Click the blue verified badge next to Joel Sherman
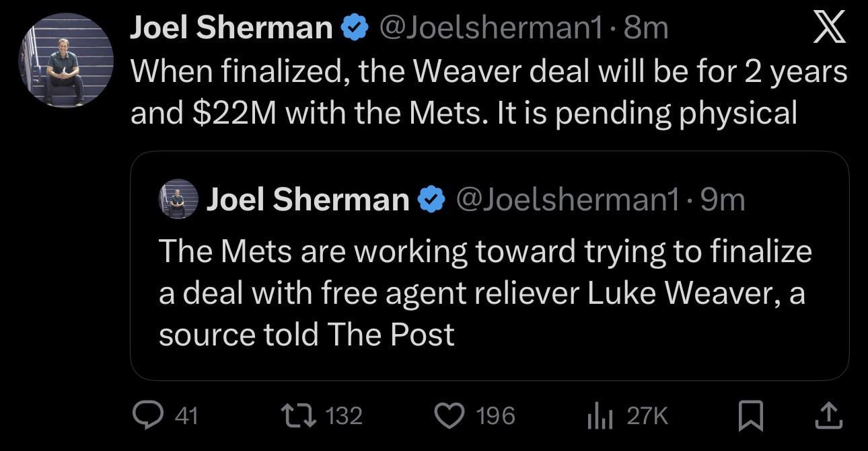The height and width of the screenshot is (451, 868). pos(353,26)
